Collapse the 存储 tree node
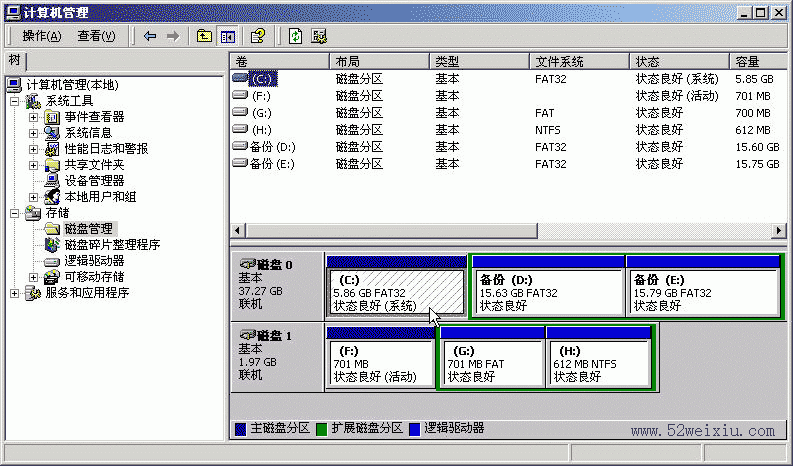Screen dimensions: 793x466 15,213
